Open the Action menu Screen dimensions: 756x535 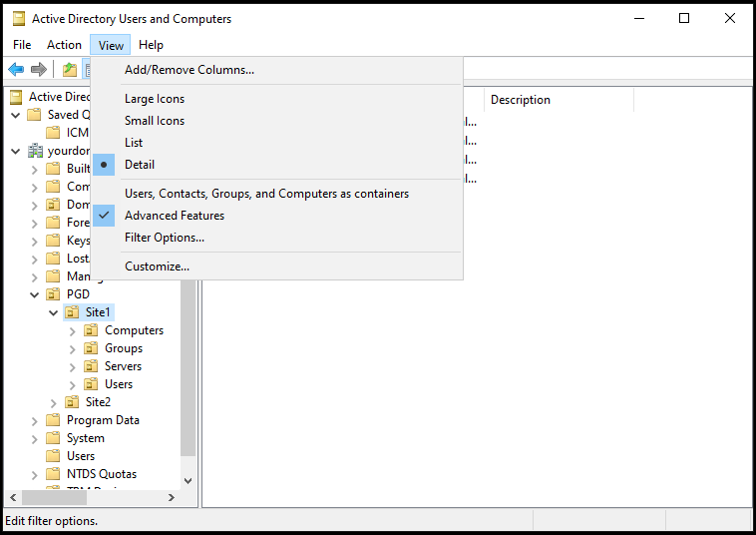click(64, 45)
